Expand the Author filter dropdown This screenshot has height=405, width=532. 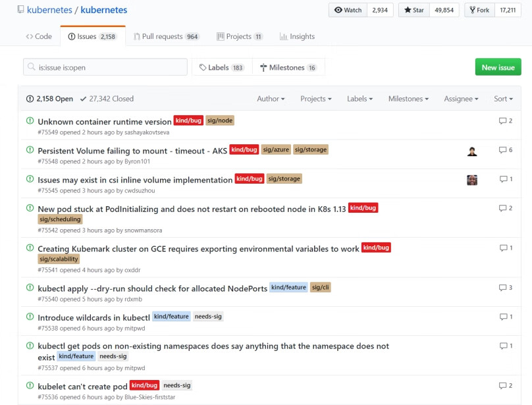(271, 99)
